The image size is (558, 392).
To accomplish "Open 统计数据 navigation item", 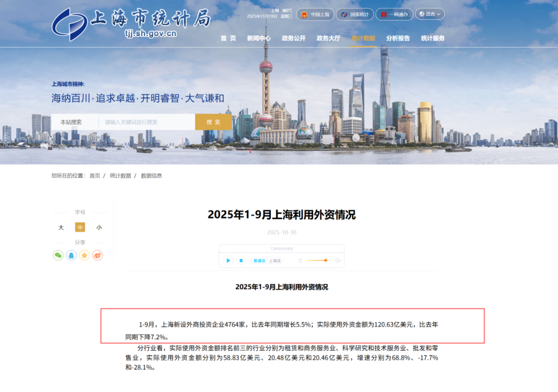I will click(363, 38).
